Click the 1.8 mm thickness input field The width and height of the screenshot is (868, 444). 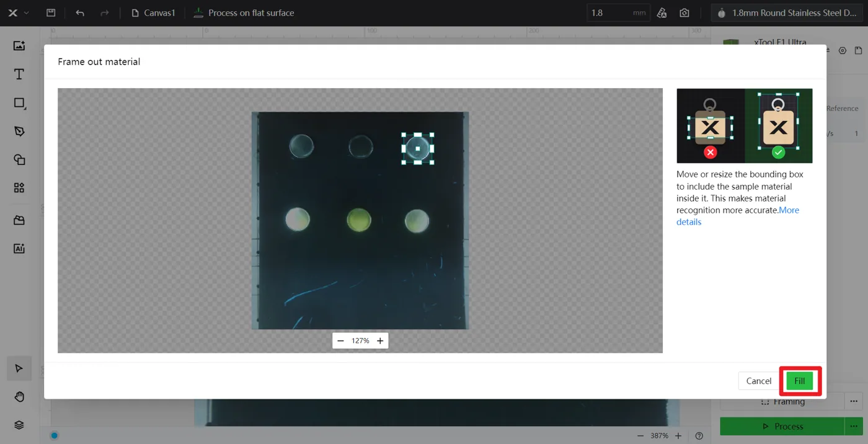pyautogui.click(x=618, y=13)
